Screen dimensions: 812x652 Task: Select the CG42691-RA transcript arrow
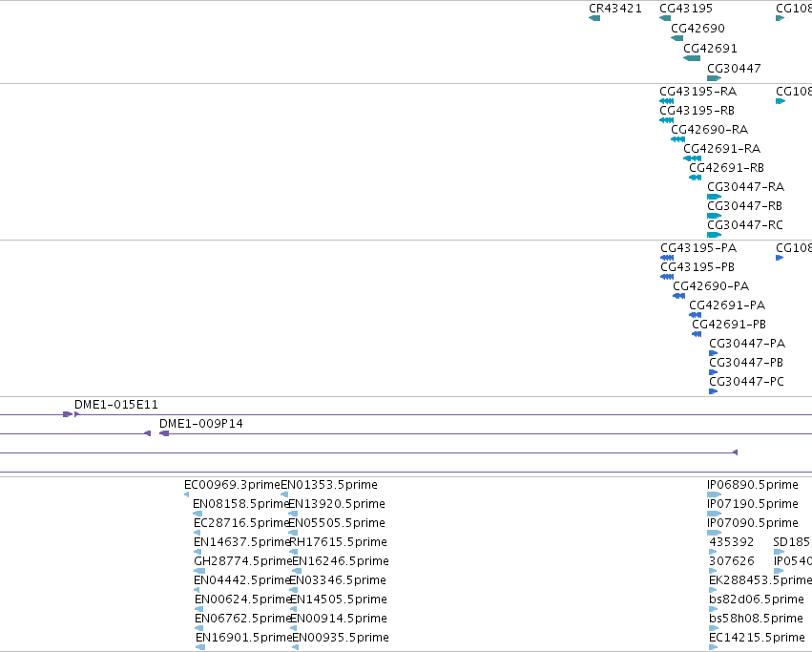(693, 158)
